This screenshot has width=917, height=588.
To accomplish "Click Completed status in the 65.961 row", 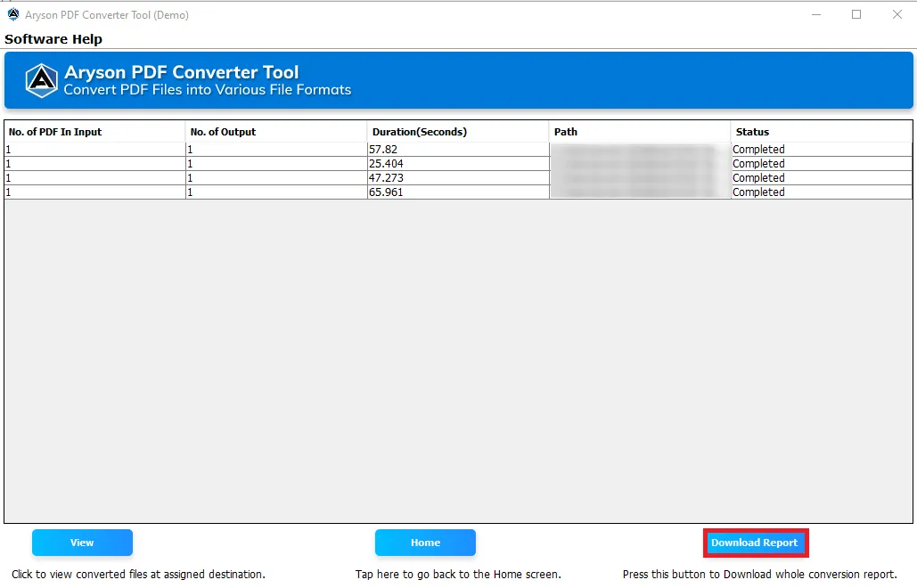I will 821,192.
